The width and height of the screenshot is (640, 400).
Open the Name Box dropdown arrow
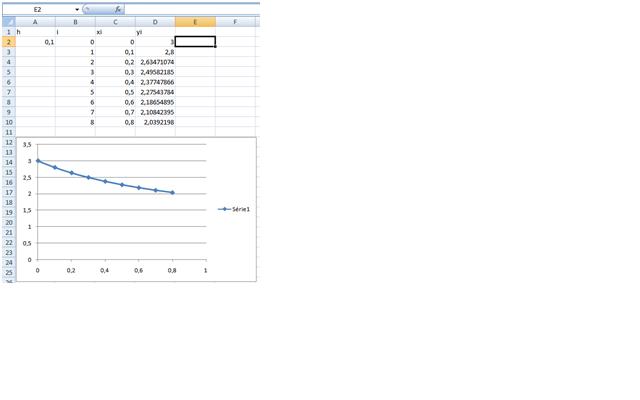(77, 8)
